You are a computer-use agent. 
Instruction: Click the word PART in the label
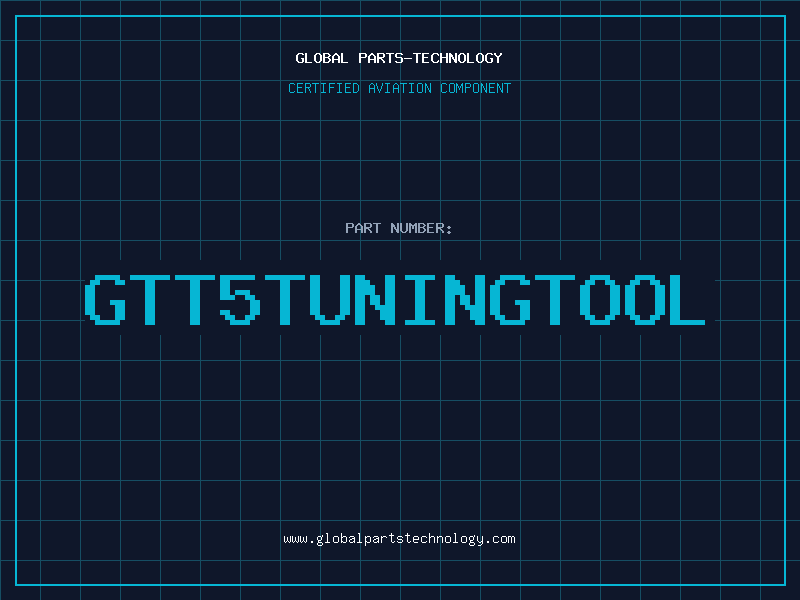coord(363,229)
